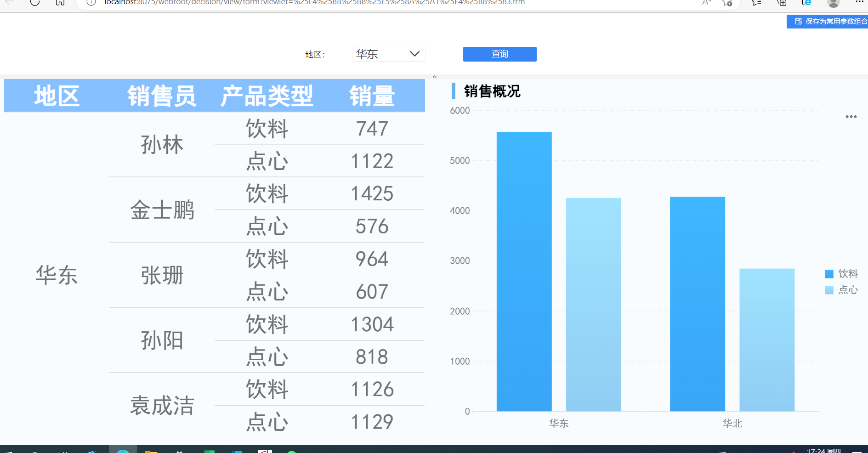Click 饮料 in the 1425 row
Viewport: 868px width, 453px height.
pyautogui.click(x=267, y=194)
